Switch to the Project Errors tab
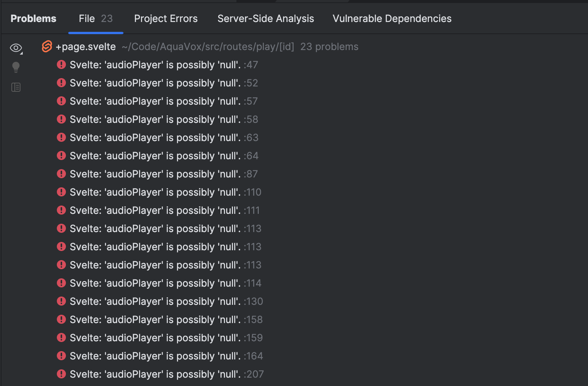Screen dimensions: 588x386 (166, 18)
